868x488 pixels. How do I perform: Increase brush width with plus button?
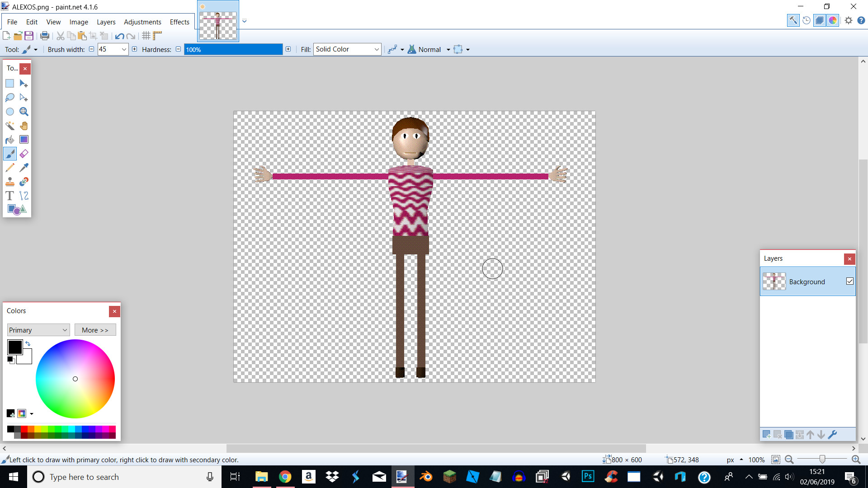pos(134,49)
